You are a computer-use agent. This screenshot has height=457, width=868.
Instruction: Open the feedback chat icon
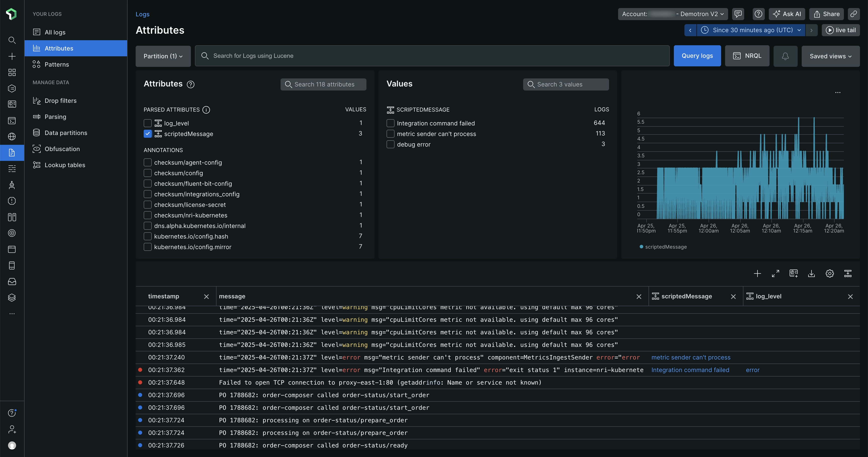[738, 14]
